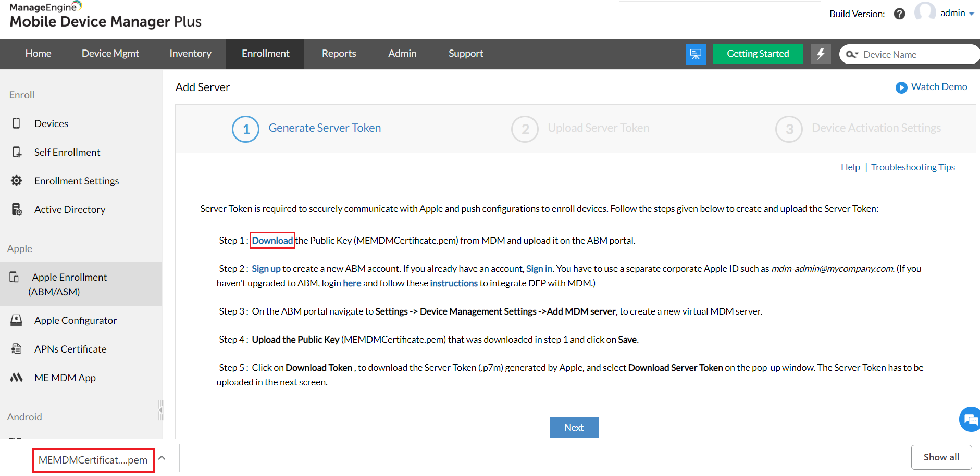
Task: Collapse the sidebar using the grip handle
Action: 160,410
